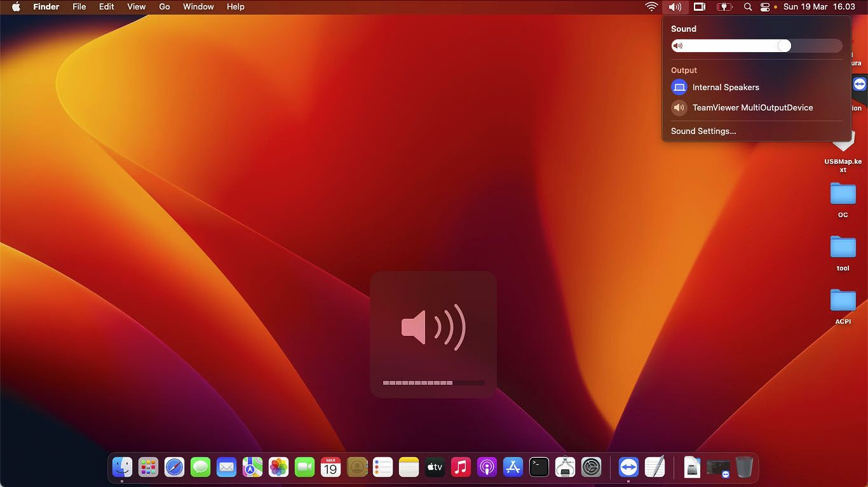Expand the Wi-Fi status menu
Image resolution: width=868 pixels, height=487 pixels.
(651, 7)
